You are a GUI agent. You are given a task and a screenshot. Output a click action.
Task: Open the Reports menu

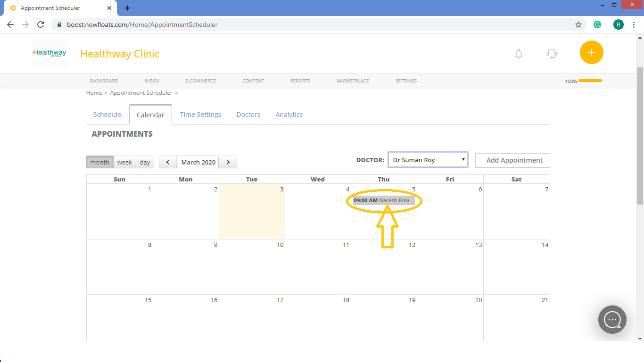pyautogui.click(x=300, y=81)
